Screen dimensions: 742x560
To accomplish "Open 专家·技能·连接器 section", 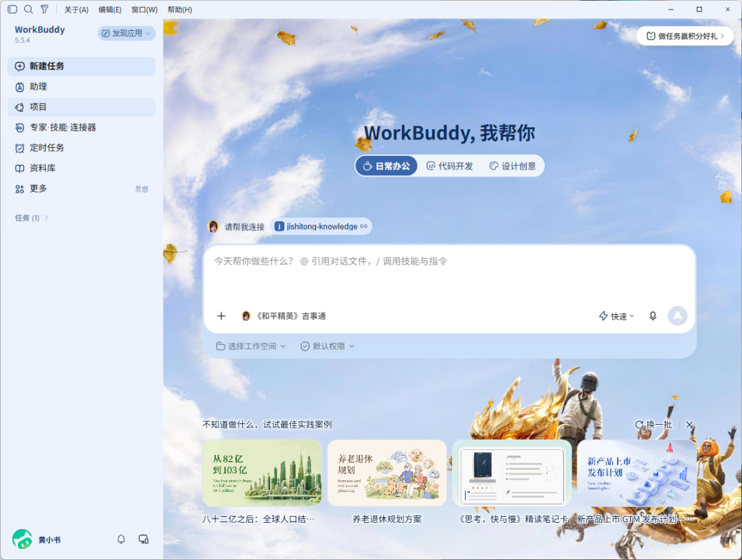I will click(81, 127).
